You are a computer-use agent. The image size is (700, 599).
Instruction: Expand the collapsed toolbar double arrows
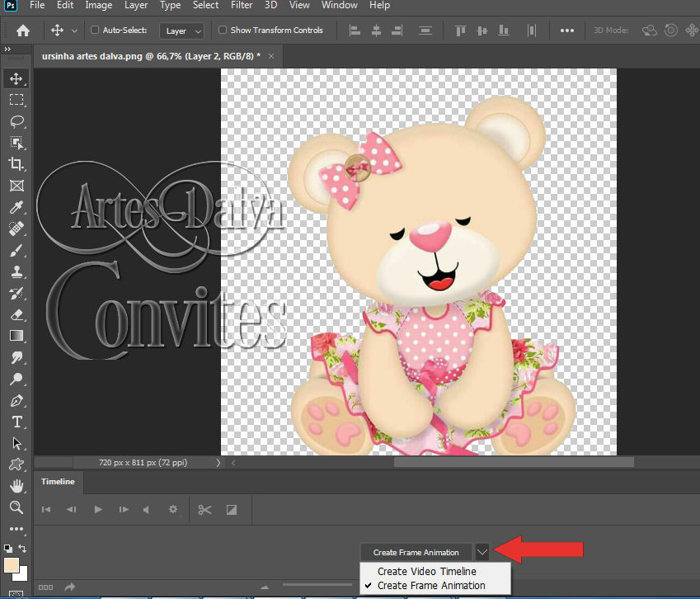[x=7, y=50]
